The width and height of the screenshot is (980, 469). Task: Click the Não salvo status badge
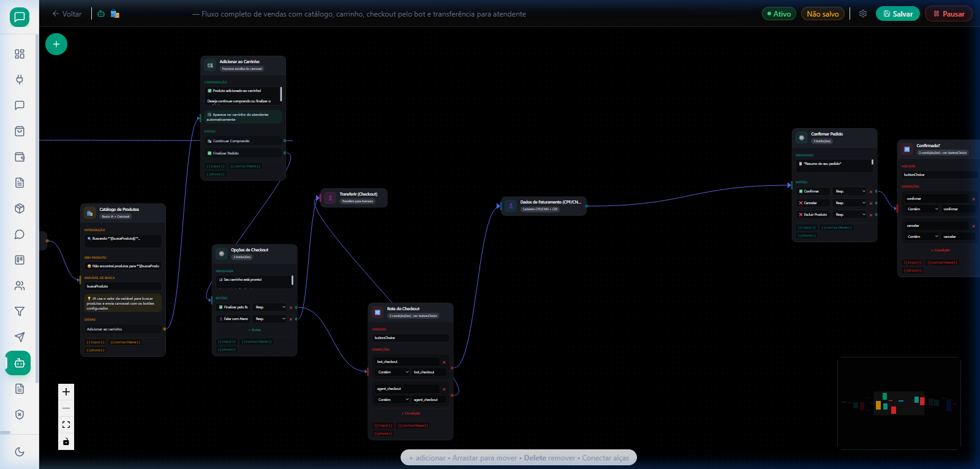tap(823, 13)
